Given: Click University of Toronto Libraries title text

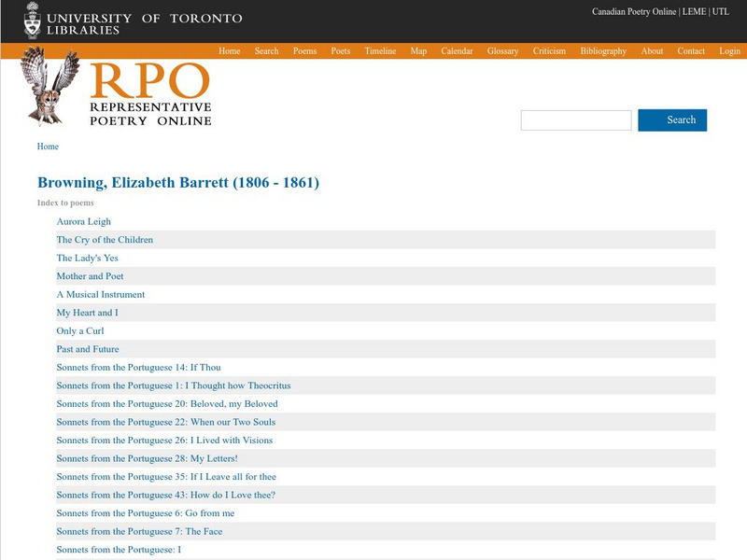Looking at the screenshot, I should point(145,24).
